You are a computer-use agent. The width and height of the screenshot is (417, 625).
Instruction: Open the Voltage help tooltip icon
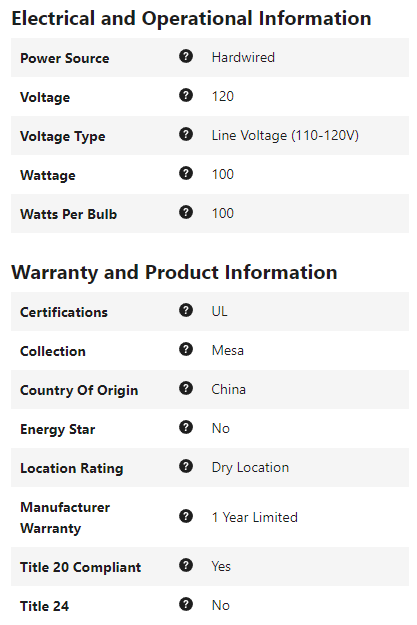tap(186, 96)
